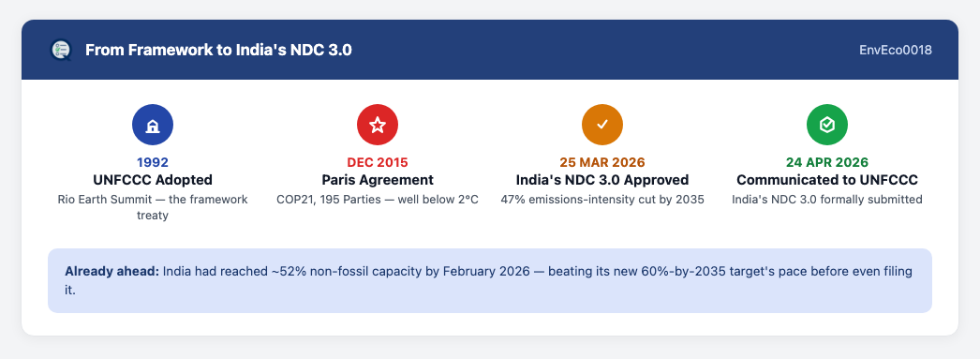This screenshot has width=980, height=359.
Task: Click the blue building icon above 1992
Action: click(x=153, y=125)
